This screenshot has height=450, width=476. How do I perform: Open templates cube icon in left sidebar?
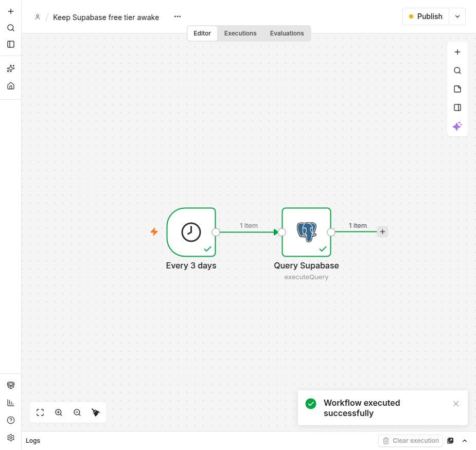11,385
